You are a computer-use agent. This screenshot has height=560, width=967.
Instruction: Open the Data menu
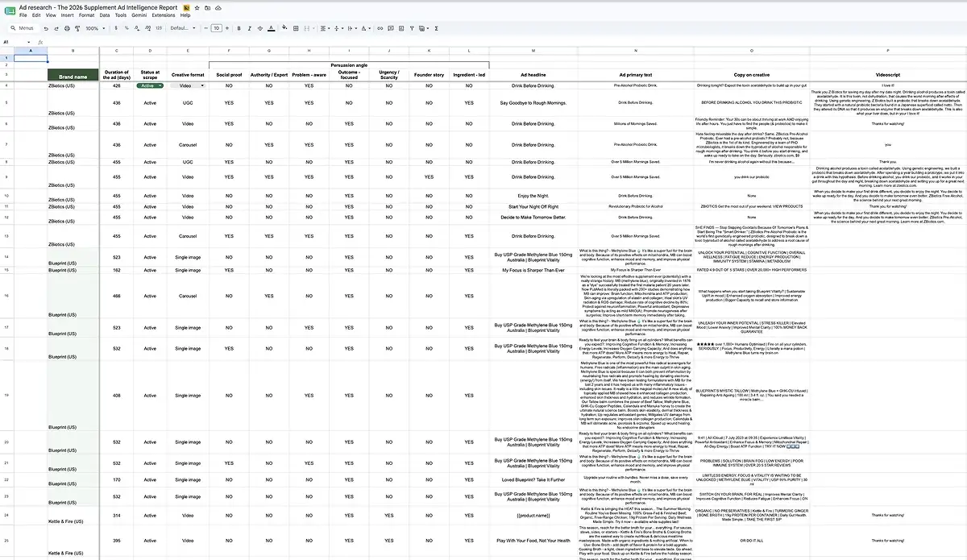tap(105, 15)
